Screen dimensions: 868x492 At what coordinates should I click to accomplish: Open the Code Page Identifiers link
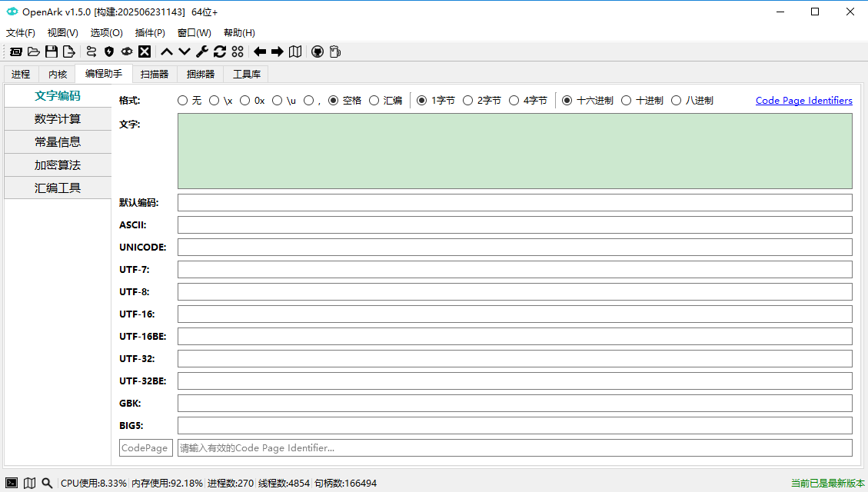[x=803, y=100]
